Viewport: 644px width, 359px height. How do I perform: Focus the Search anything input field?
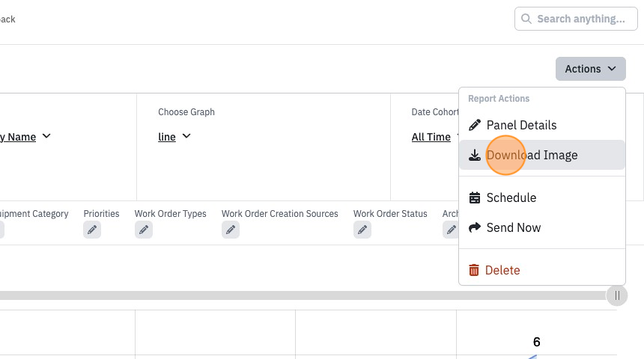(576, 19)
